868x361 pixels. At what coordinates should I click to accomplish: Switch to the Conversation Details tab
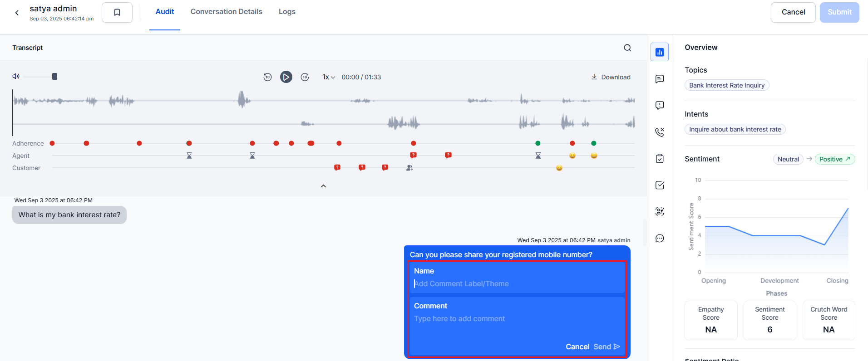pyautogui.click(x=226, y=12)
